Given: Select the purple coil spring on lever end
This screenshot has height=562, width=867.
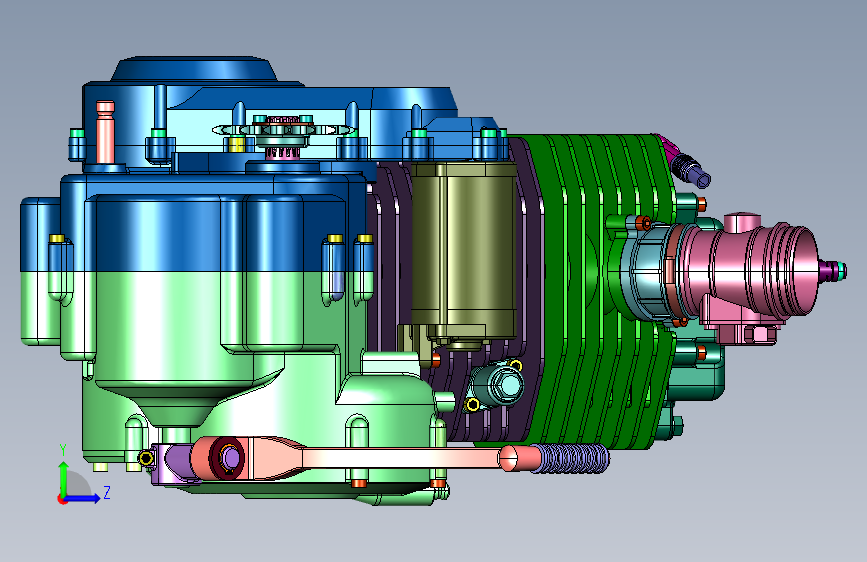Looking at the screenshot, I should [x=571, y=458].
